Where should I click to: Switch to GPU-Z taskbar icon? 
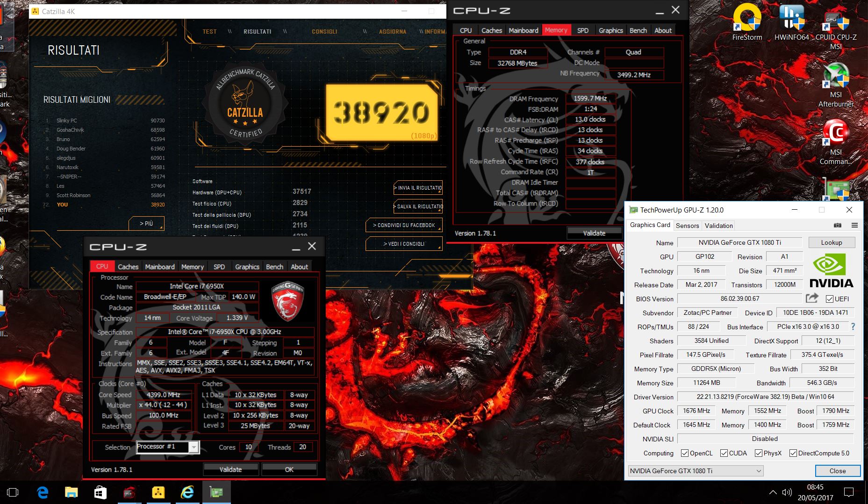[x=216, y=492]
